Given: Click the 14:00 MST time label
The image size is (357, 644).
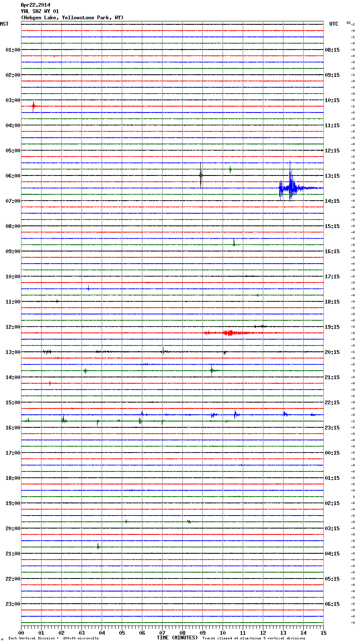Looking at the screenshot, I should (x=13, y=377).
